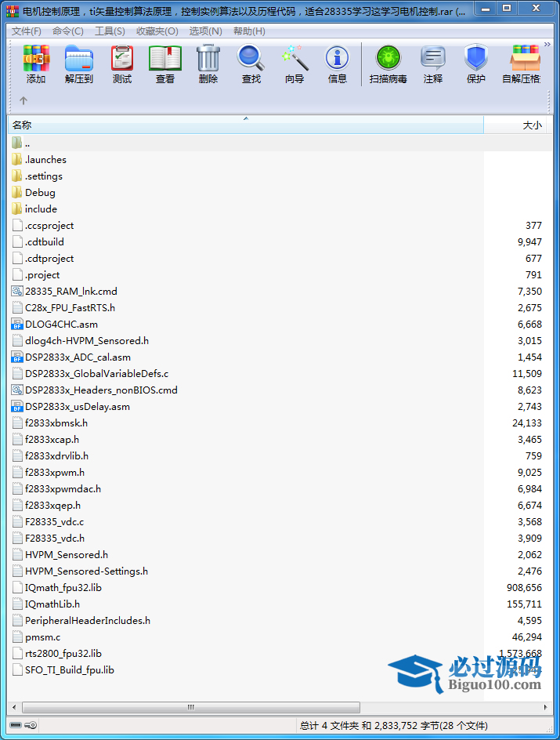Select f2833xcap.h file

point(45,439)
